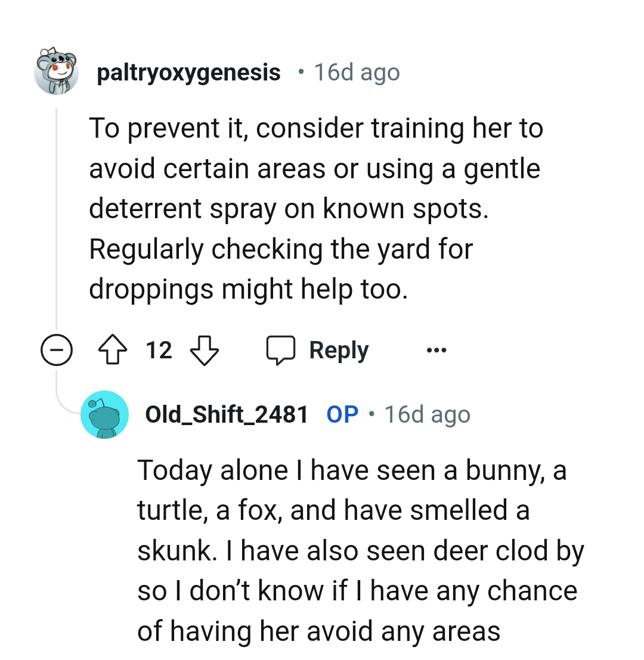Open paltryoxygenesis's avatar image
This screenshot has width=644, height=660.
tap(57, 72)
